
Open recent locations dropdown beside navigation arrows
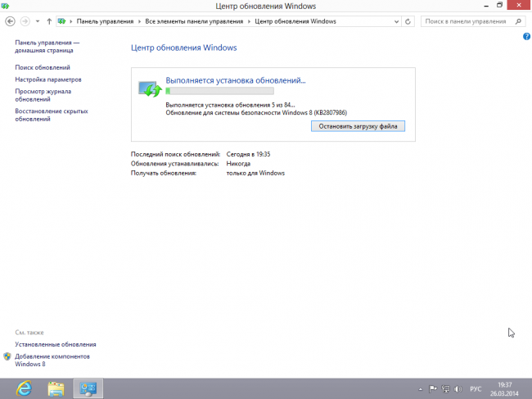coord(38,20)
